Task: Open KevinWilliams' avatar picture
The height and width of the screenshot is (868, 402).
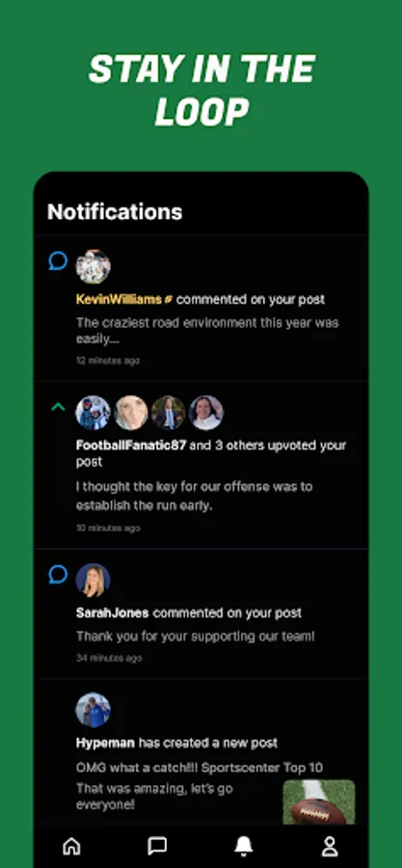Action: [93, 267]
